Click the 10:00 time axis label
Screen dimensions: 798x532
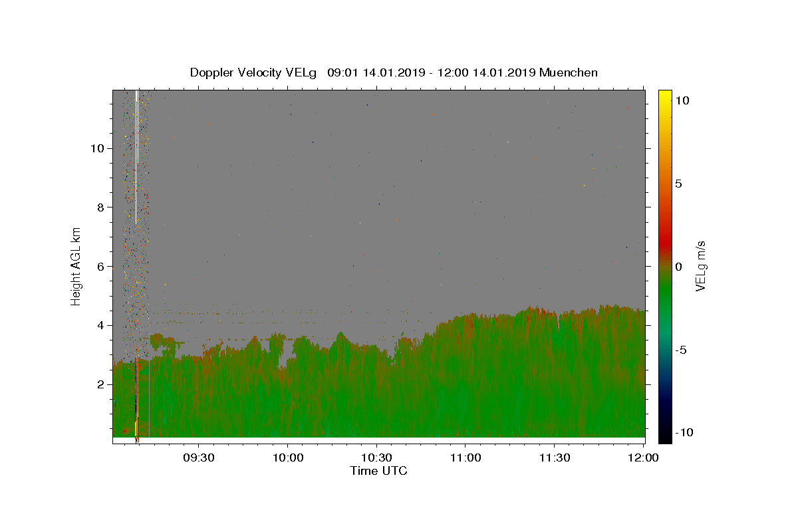(288, 458)
